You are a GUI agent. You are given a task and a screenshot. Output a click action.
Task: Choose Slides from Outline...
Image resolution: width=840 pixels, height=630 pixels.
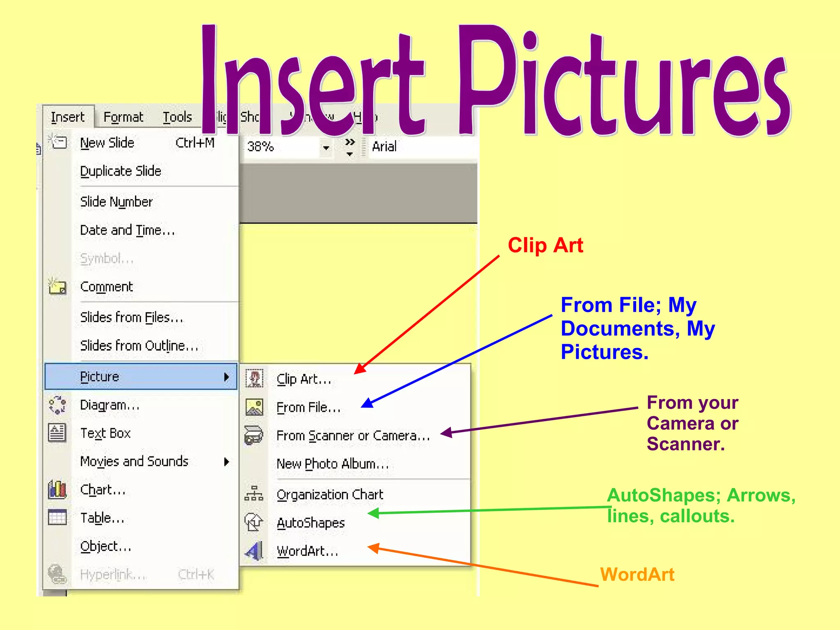click(141, 345)
